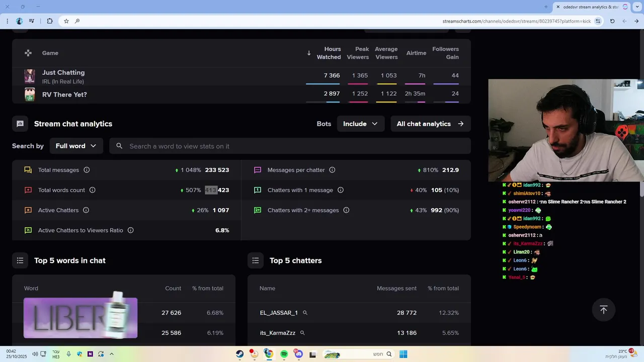Click the Top 5 chatters heading
The height and width of the screenshot is (362, 644).
pyautogui.click(x=295, y=260)
